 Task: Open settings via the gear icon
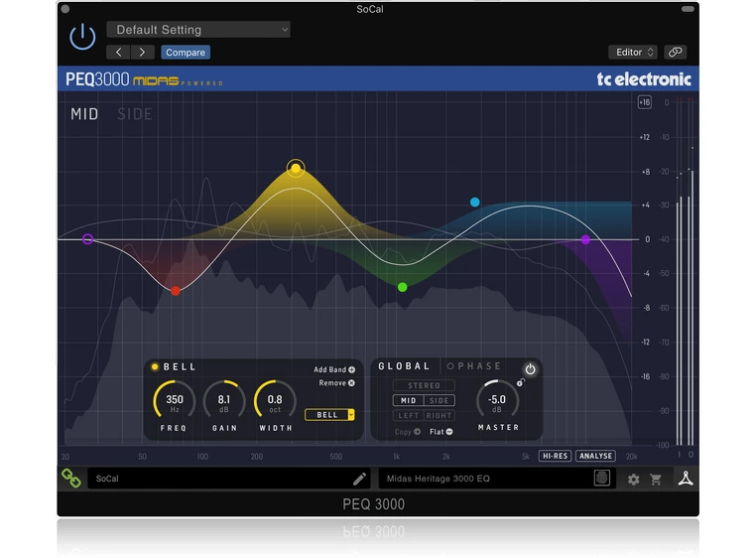tap(633, 480)
